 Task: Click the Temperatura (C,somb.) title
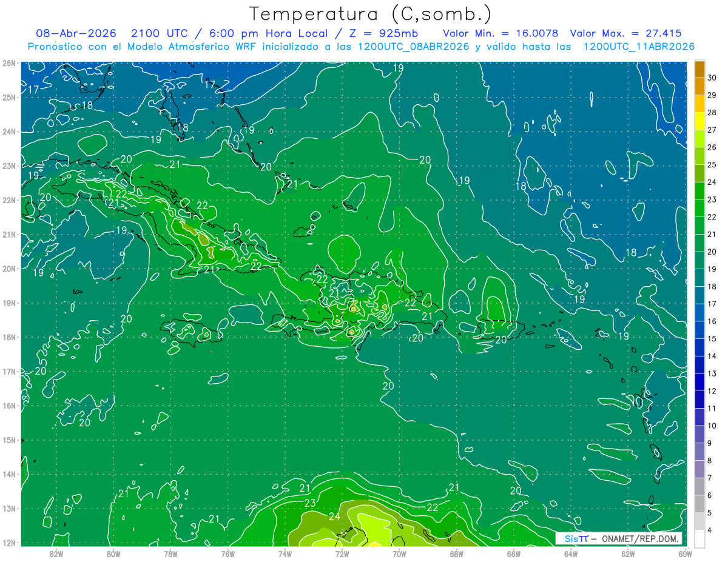click(x=371, y=14)
